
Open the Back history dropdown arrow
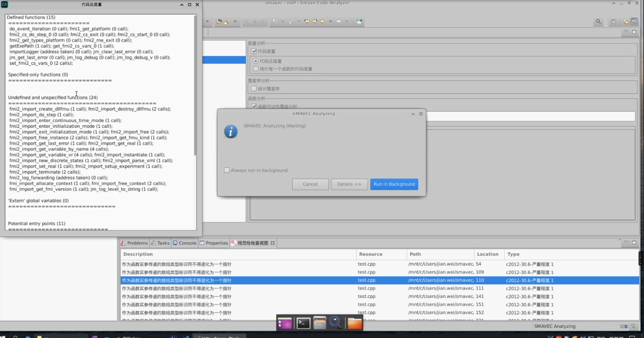[x=330, y=21]
